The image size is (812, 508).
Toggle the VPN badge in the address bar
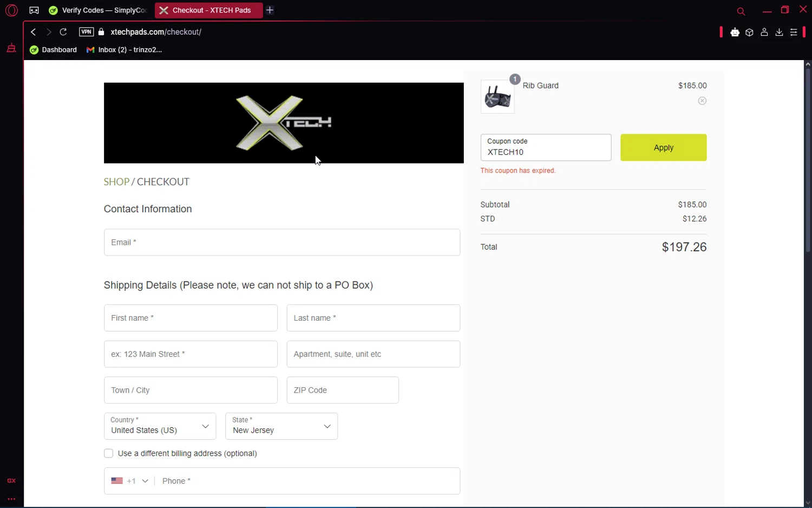click(86, 32)
